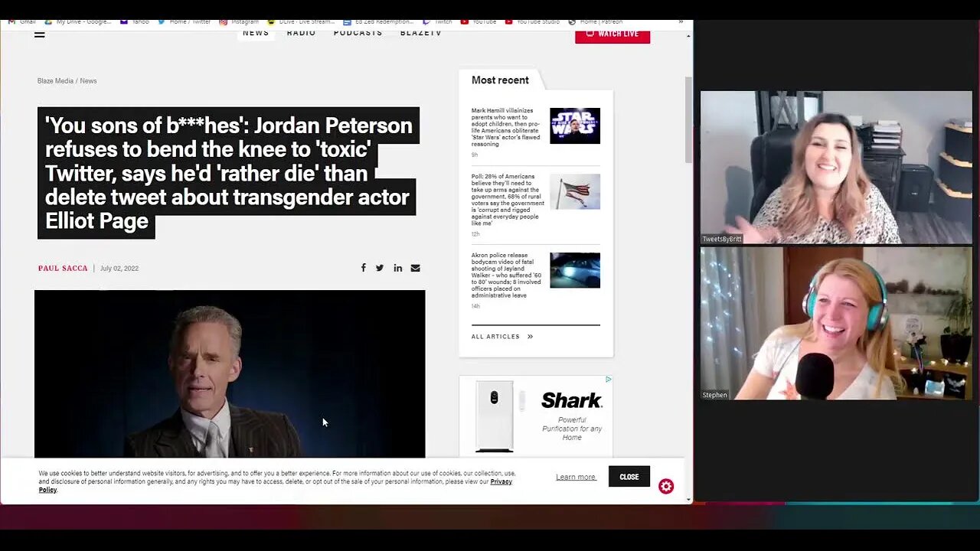This screenshot has width=980, height=551.
Task: Share the article on LinkedIn
Action: (x=397, y=268)
